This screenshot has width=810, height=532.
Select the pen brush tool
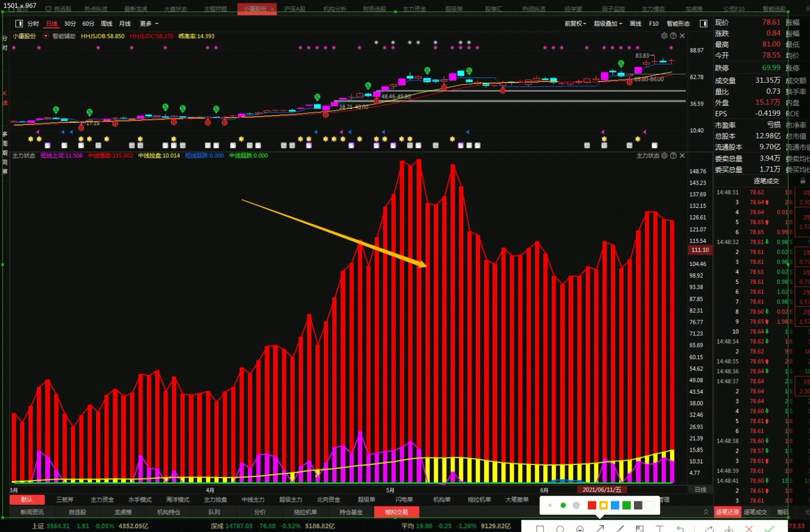pos(620,529)
